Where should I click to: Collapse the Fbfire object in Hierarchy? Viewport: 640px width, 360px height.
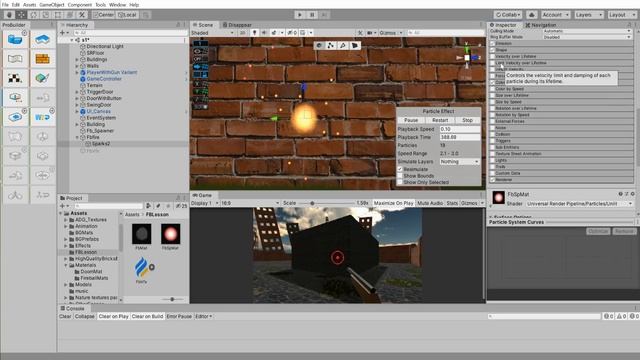pyautogui.click(x=77, y=138)
